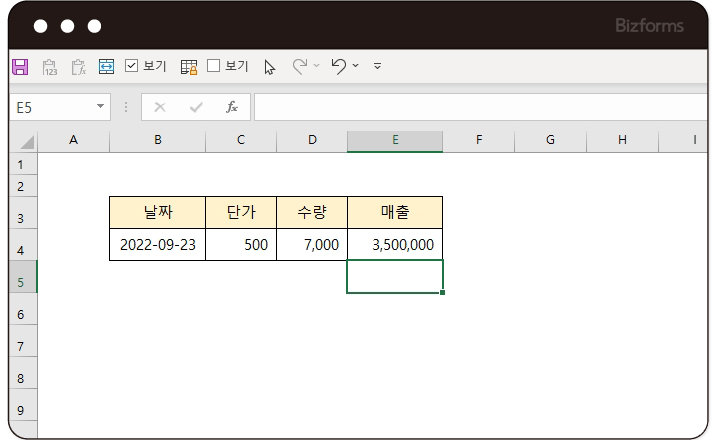Select the cell containing 3,500,000
The height and width of the screenshot is (440, 715).
[x=395, y=244]
